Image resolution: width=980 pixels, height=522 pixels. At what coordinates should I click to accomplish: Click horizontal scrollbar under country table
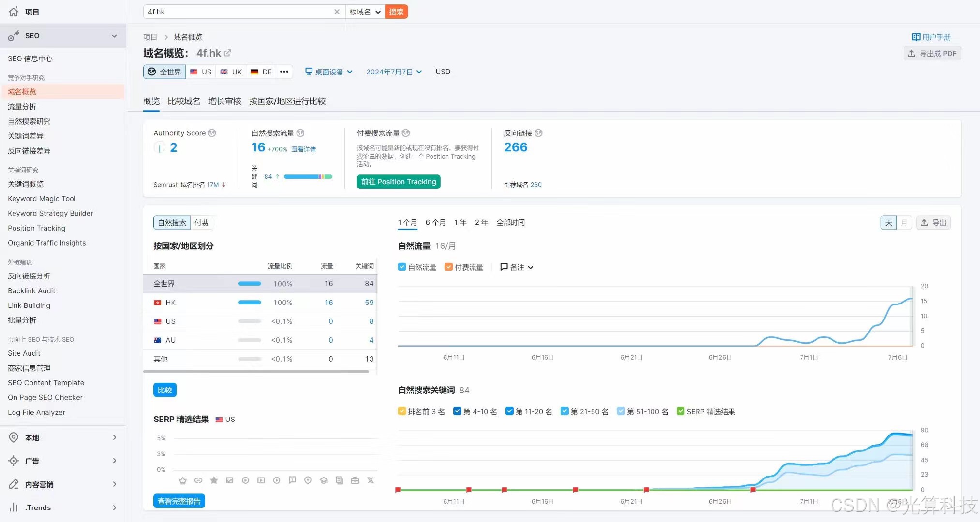[x=256, y=372]
